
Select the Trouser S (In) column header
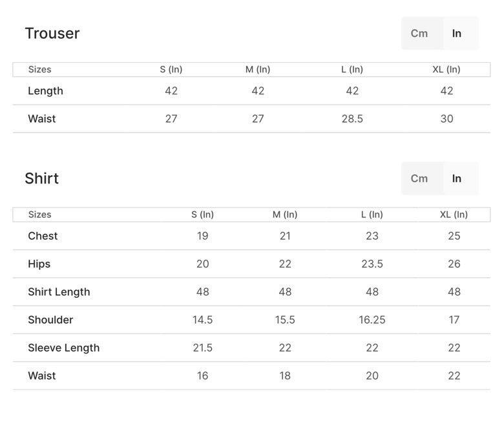(x=171, y=69)
